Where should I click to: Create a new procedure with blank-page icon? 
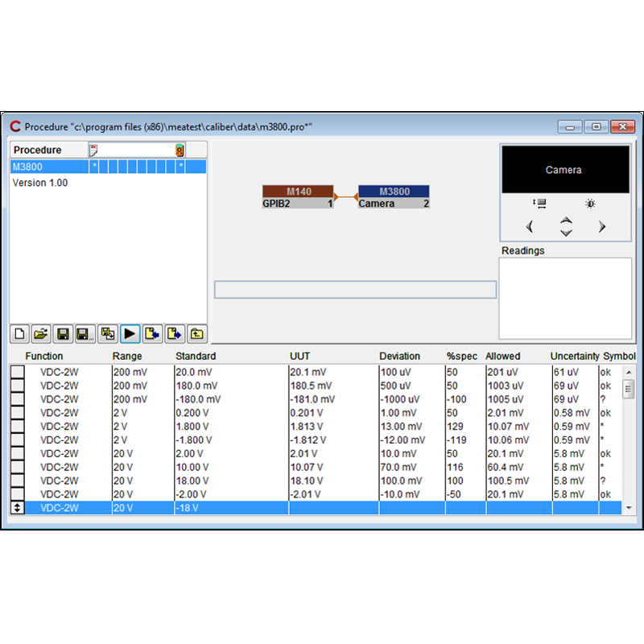pyautogui.click(x=19, y=333)
